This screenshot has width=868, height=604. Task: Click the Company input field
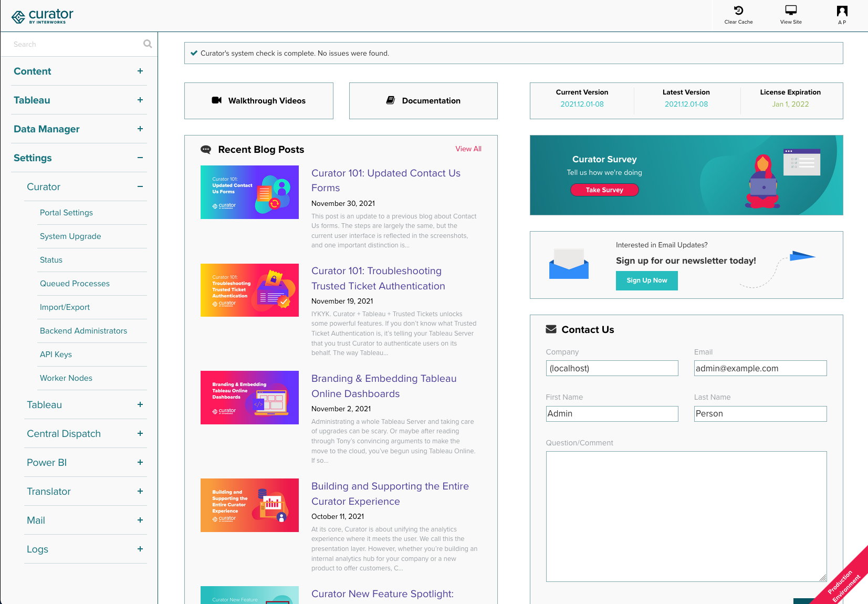coord(612,368)
